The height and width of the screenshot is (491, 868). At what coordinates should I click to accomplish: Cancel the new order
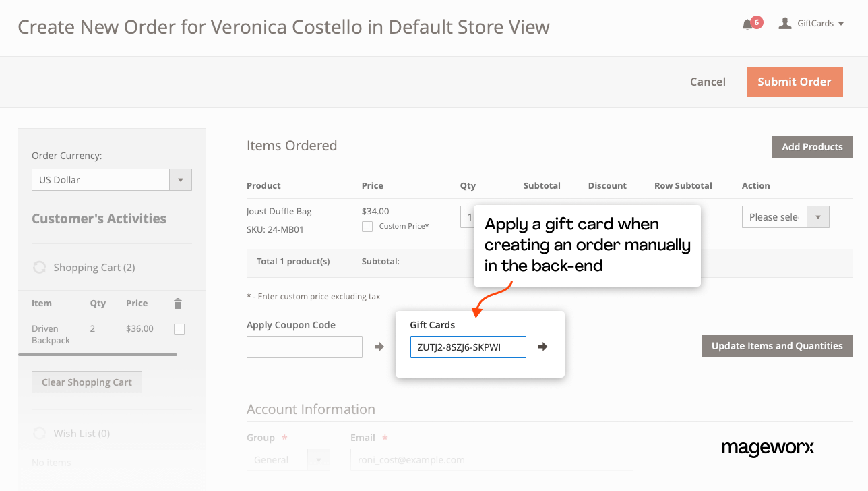tap(708, 82)
